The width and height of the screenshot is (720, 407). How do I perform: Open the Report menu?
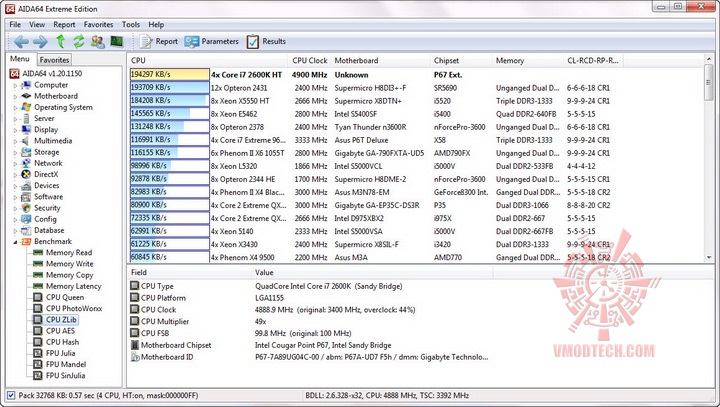pyautogui.click(x=64, y=25)
